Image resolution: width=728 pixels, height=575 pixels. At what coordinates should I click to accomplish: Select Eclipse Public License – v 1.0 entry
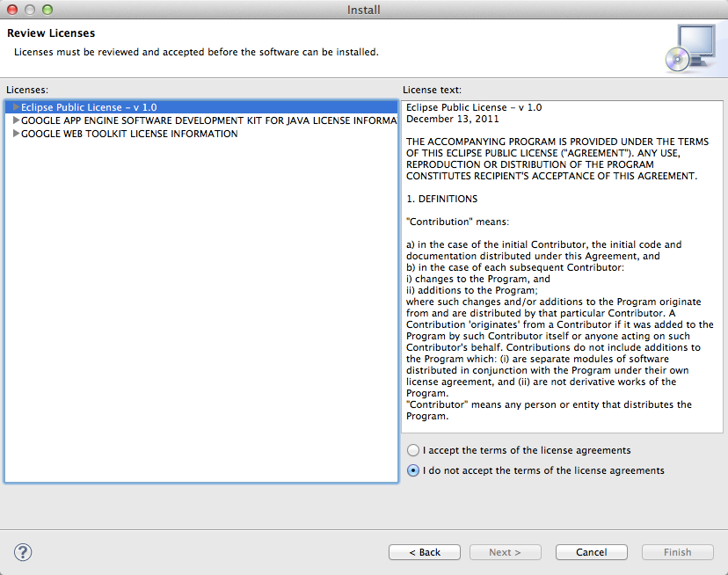pos(89,107)
